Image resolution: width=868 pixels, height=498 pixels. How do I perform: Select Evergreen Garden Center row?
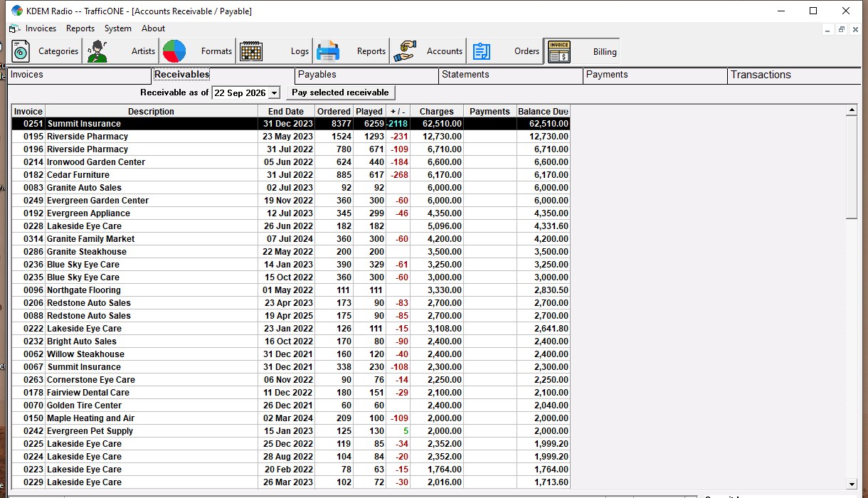pos(290,201)
